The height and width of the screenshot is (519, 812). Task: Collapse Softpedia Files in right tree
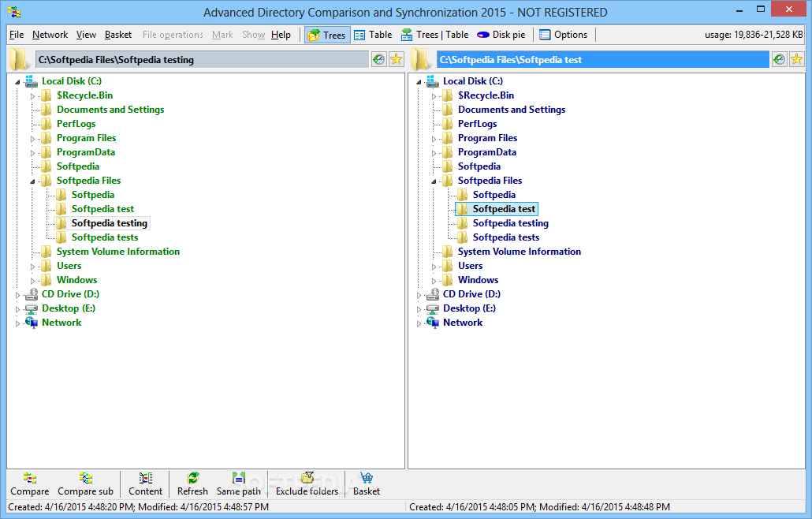(434, 181)
